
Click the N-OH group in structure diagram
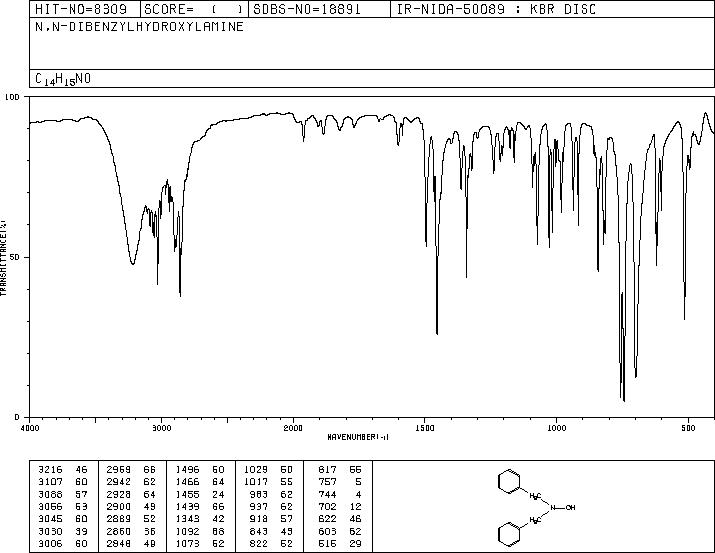point(563,507)
